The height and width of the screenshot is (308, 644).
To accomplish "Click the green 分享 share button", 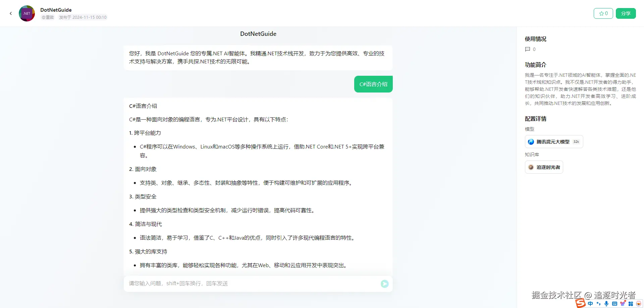I will point(626,13).
